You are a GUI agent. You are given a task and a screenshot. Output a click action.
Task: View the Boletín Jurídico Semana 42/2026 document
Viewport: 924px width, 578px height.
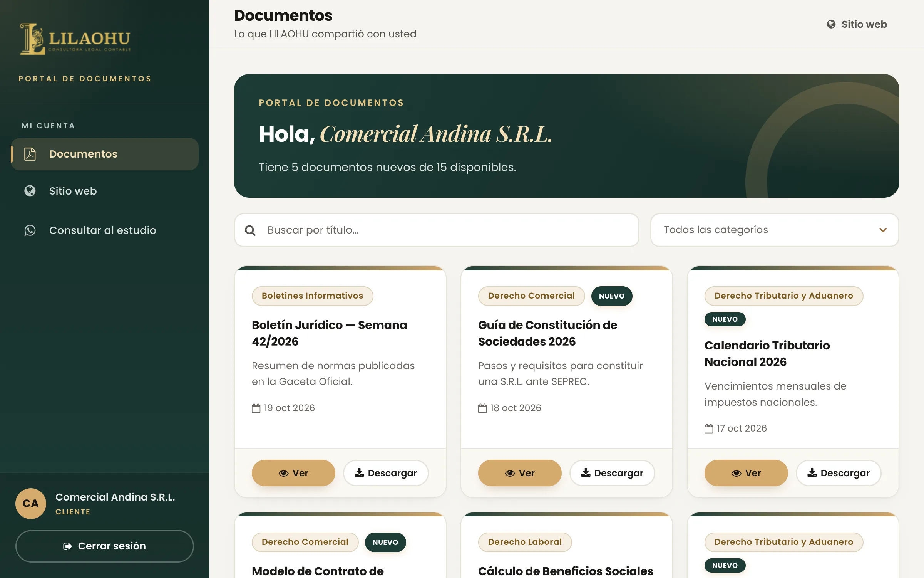(x=293, y=473)
